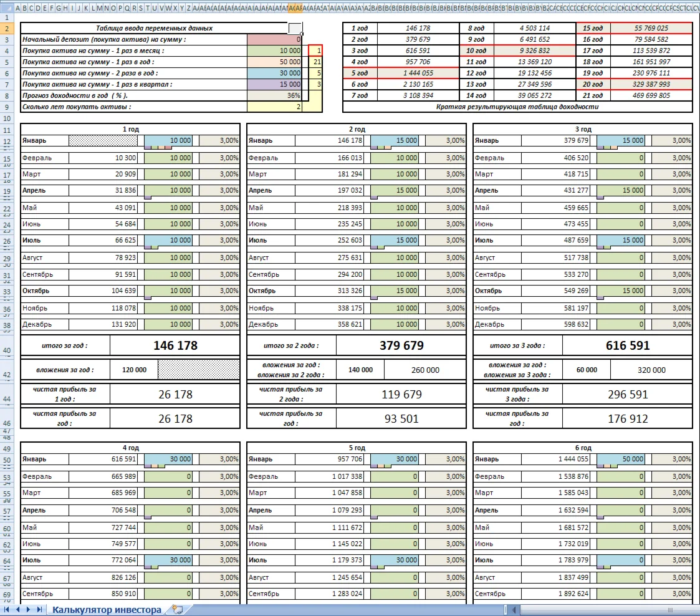Select year 3 net profit 296 591
700x616 pixels.
628,395
